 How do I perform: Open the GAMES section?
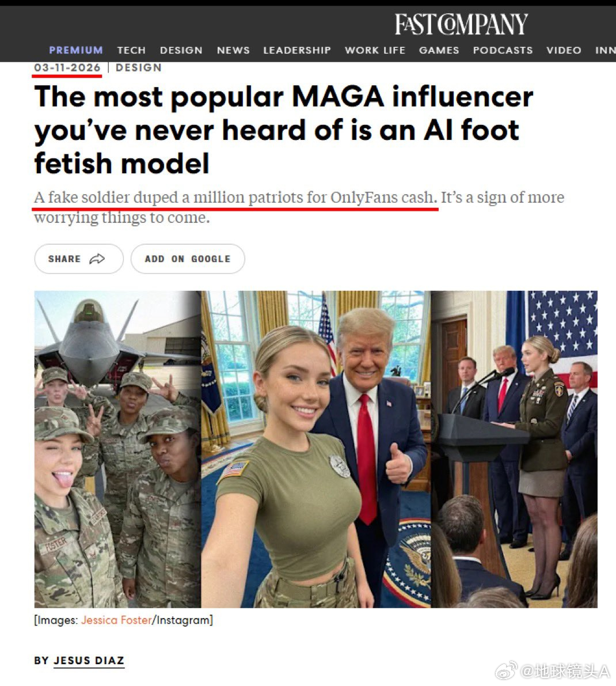[x=439, y=50]
